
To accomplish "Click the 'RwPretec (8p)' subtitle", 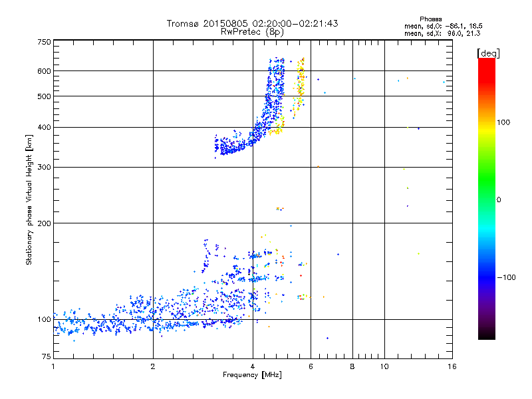I will (252, 32).
